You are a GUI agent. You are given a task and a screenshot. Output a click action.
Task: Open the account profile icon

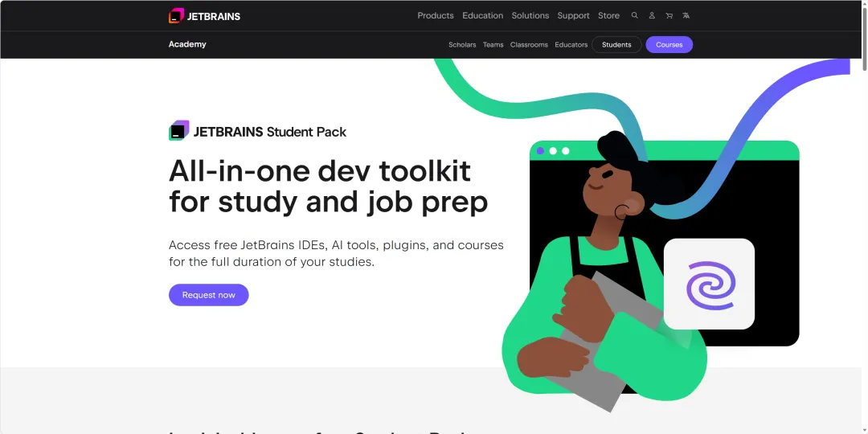pyautogui.click(x=652, y=15)
